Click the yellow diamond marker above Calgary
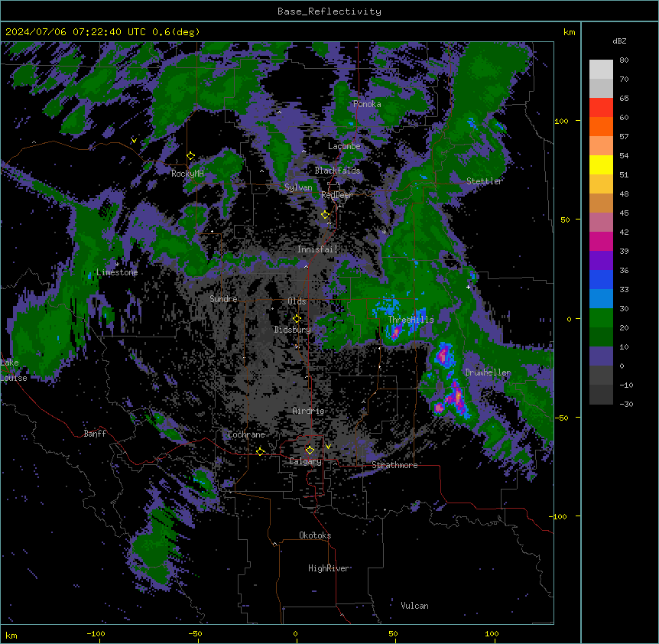659x644 pixels. 310,450
